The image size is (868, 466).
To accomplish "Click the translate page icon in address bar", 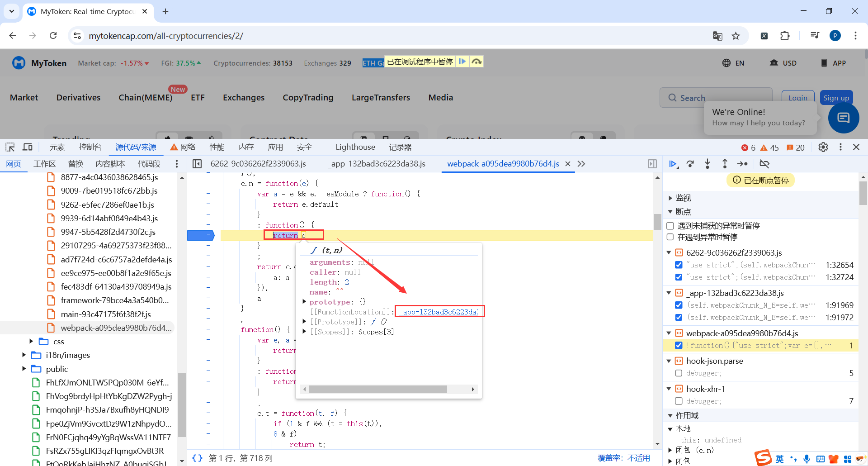I will click(x=717, y=36).
